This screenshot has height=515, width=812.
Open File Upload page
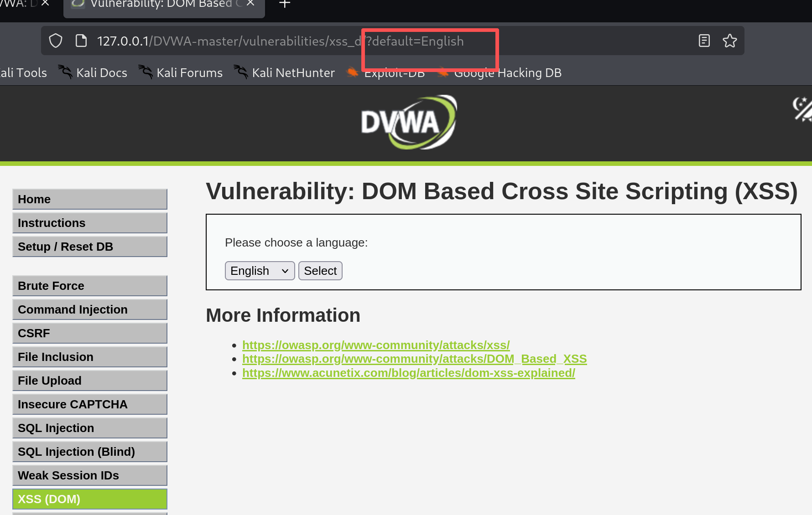tap(90, 381)
